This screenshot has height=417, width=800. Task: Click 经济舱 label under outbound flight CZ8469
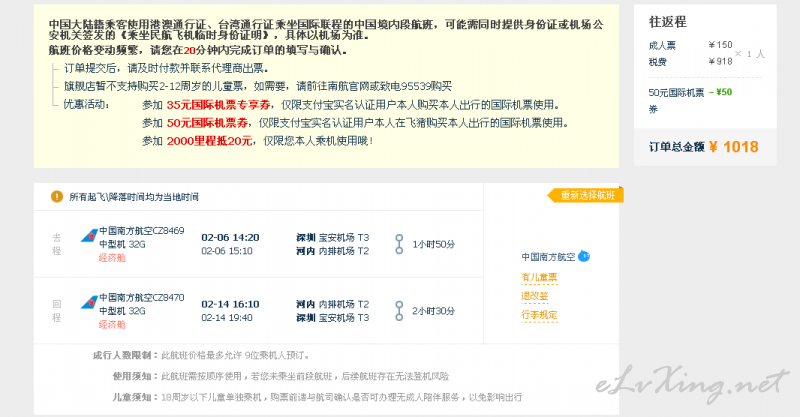pos(112,258)
